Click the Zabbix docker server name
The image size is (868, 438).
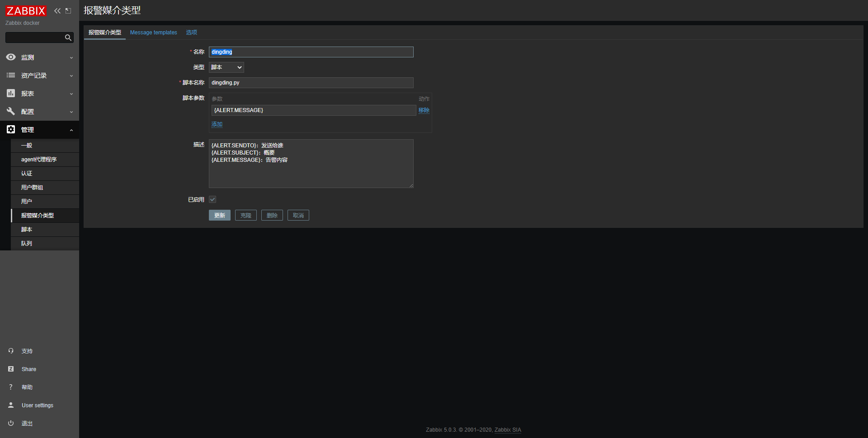[23, 23]
